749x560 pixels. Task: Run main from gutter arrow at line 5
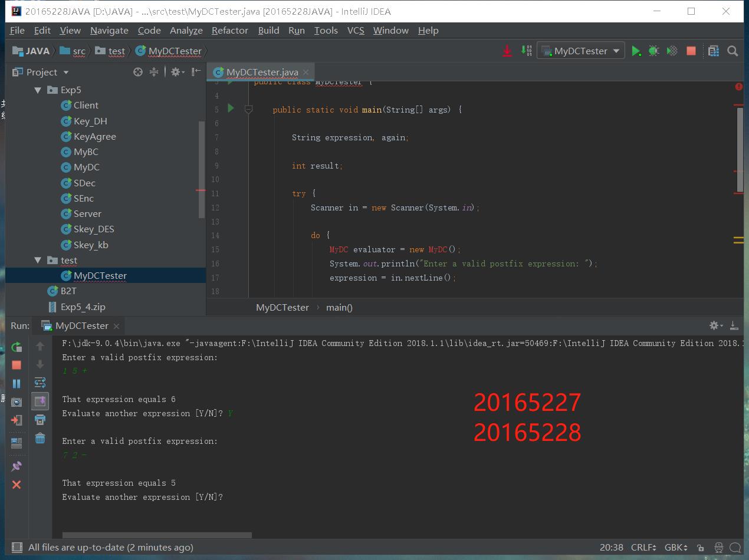(231, 108)
